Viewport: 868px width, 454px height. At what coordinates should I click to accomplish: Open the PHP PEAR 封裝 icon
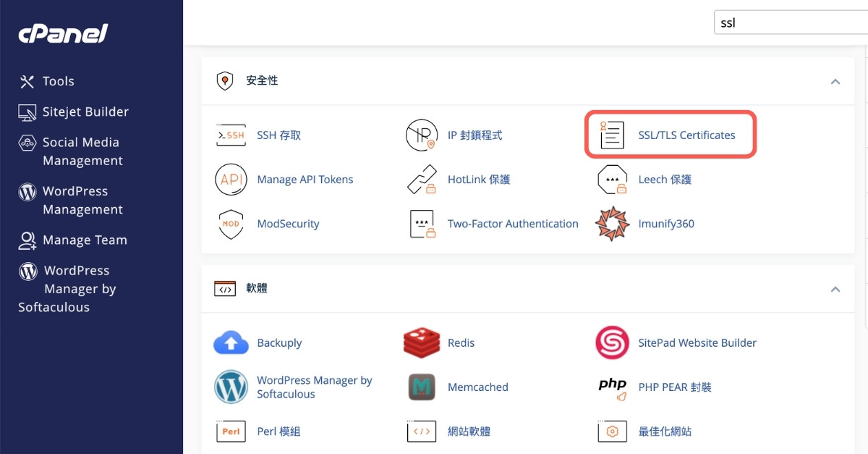click(612, 388)
